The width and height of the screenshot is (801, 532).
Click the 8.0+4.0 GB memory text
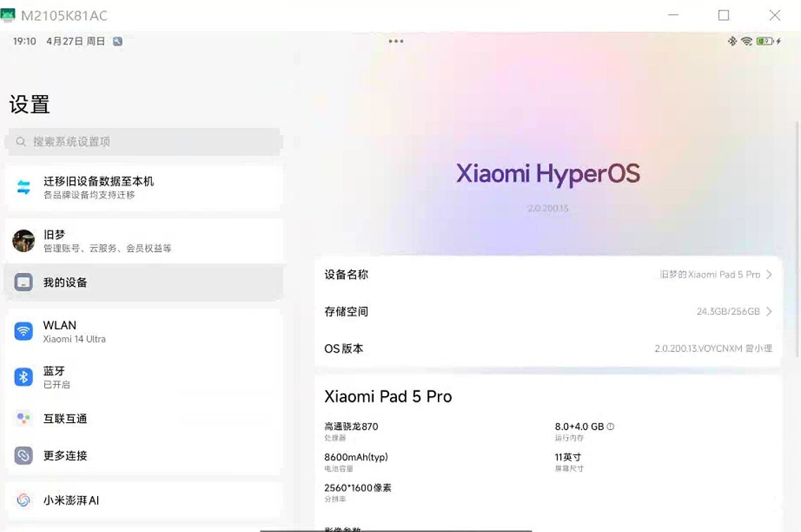[x=579, y=426]
